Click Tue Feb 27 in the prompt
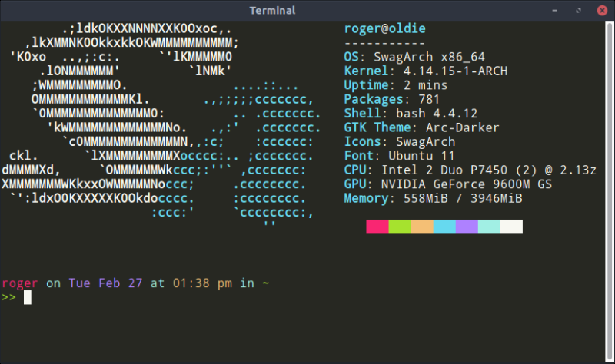Viewport: 615px width, 364px height. tap(105, 283)
